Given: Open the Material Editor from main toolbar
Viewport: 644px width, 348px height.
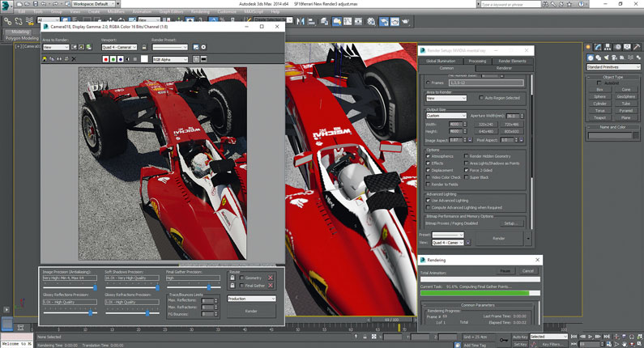Looking at the screenshot, I should click(x=371, y=21).
